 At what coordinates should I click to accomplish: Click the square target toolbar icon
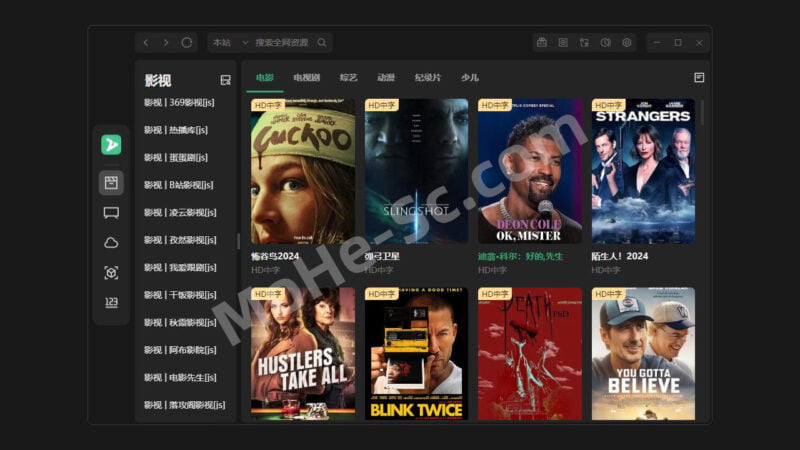click(563, 43)
